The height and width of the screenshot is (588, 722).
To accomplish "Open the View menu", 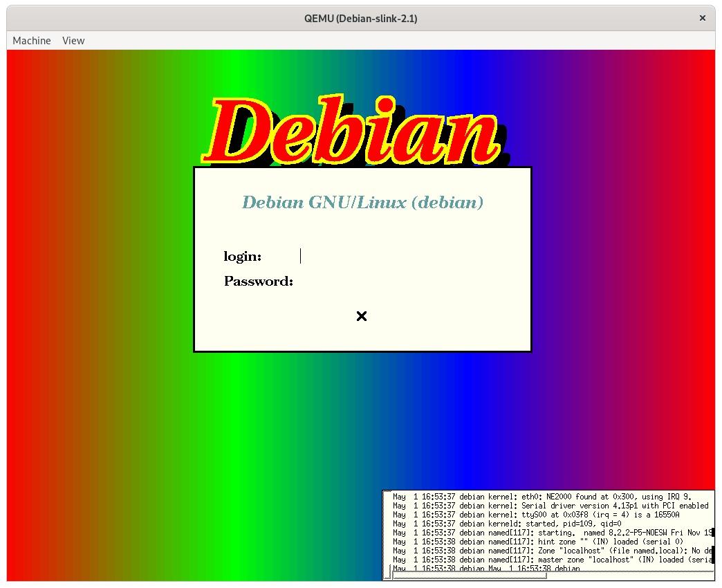I will [73, 41].
